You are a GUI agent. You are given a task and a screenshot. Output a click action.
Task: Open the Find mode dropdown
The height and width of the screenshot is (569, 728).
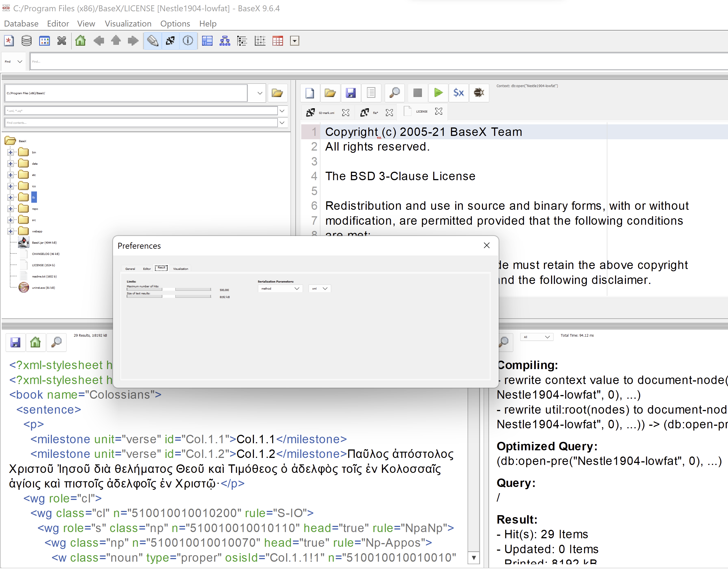pos(13,62)
